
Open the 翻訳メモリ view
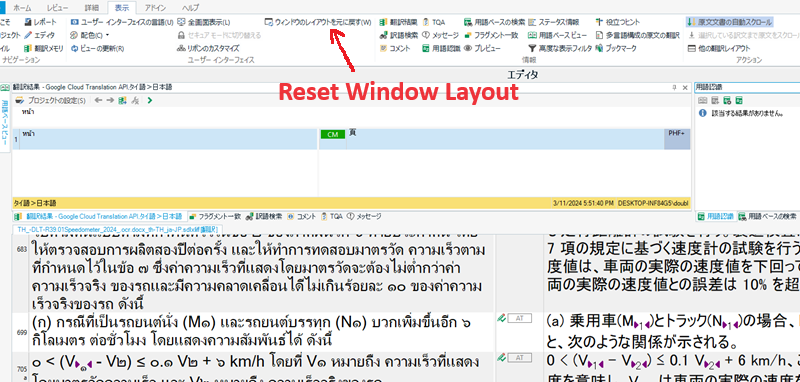(x=43, y=48)
